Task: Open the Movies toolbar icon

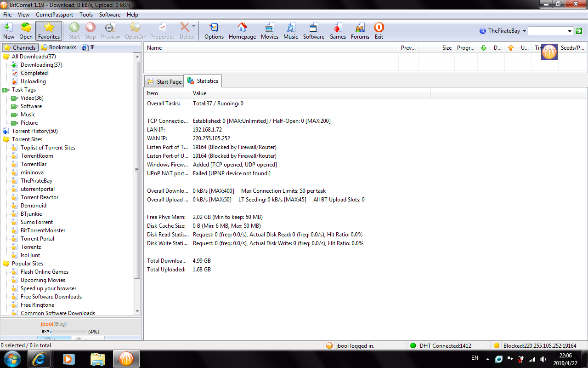Action: click(270, 30)
